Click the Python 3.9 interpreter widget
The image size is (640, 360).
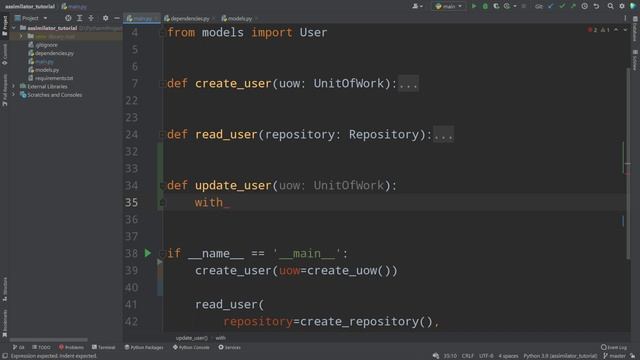[560, 356]
